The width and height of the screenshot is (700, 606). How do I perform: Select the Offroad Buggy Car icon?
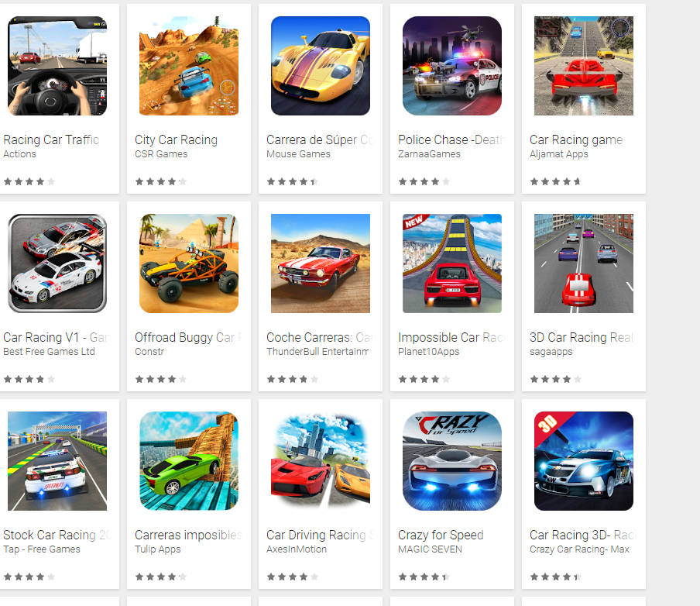click(189, 263)
